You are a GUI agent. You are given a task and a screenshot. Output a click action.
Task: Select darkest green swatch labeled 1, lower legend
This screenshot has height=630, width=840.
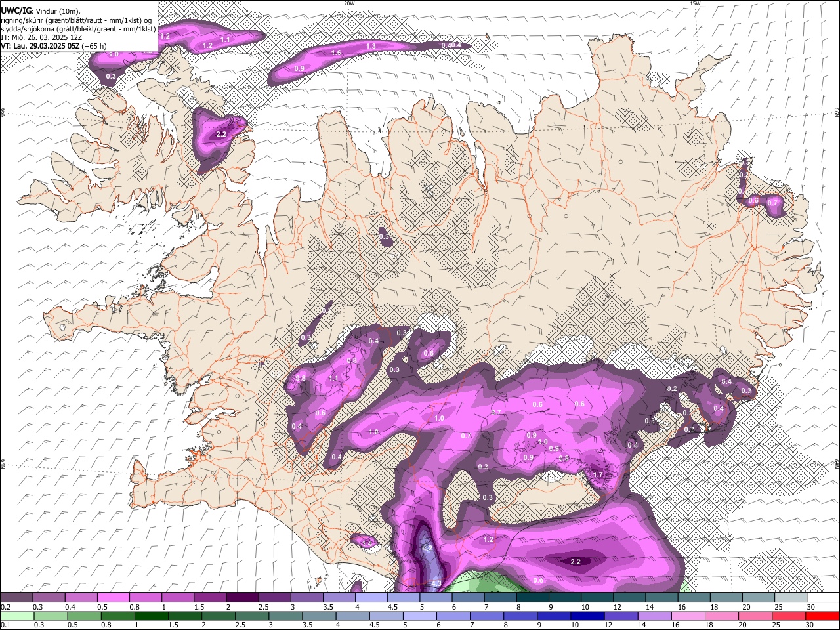point(152,616)
